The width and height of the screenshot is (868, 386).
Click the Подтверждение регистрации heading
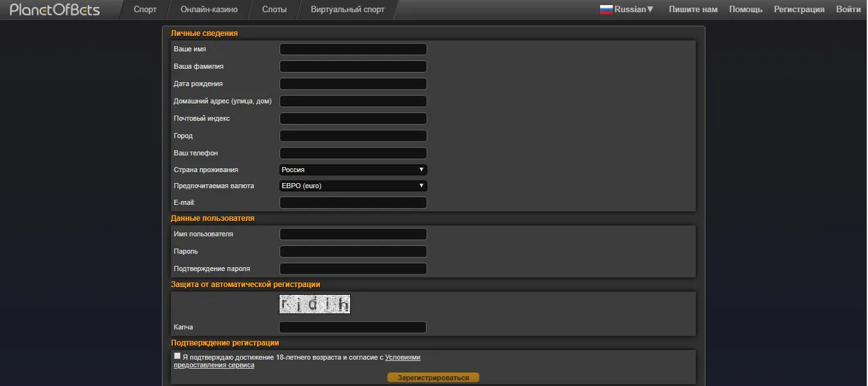(x=225, y=343)
